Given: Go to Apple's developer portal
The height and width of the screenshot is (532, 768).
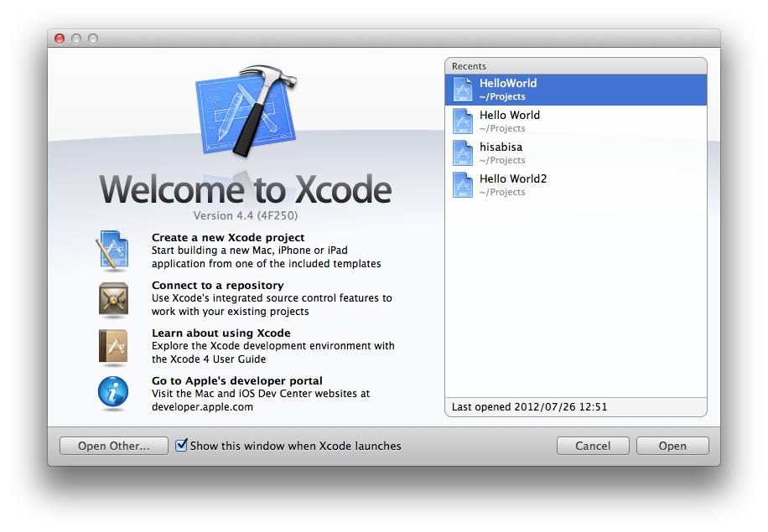Looking at the screenshot, I should pyautogui.click(x=236, y=381).
